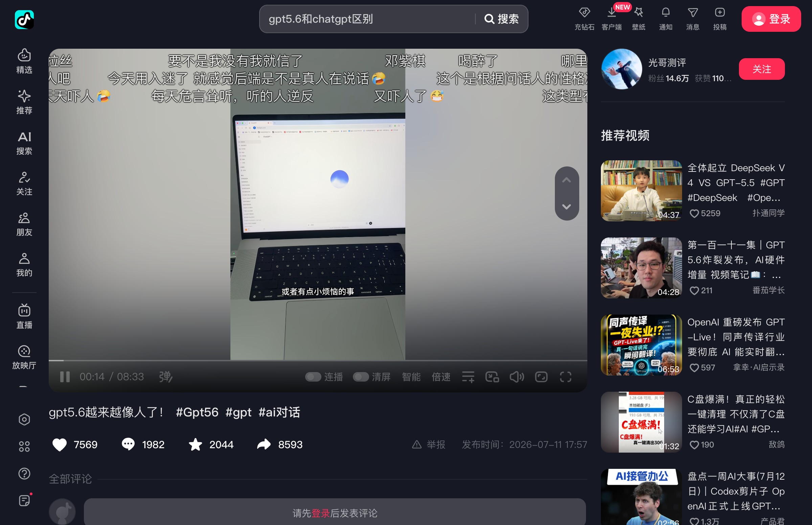Go to the previous video with up chevron

(567, 180)
